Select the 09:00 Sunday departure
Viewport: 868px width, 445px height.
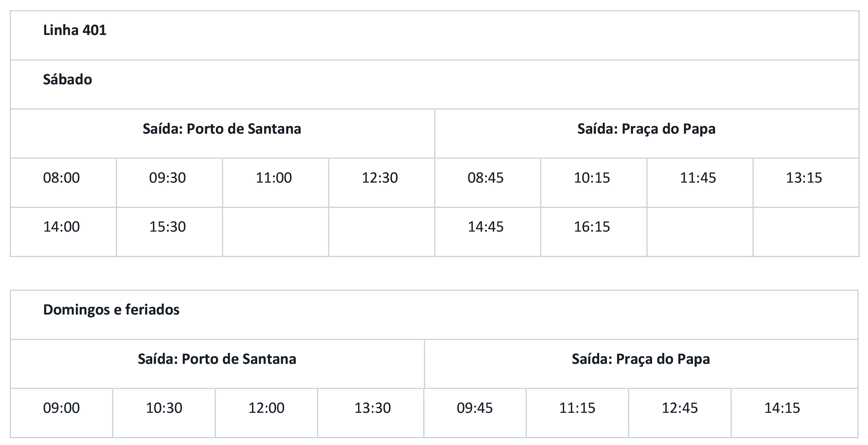click(62, 408)
